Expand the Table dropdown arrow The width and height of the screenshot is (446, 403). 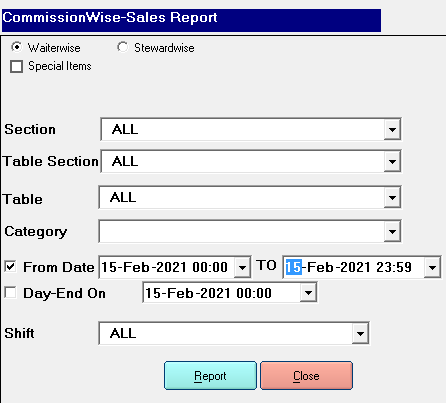pos(392,197)
